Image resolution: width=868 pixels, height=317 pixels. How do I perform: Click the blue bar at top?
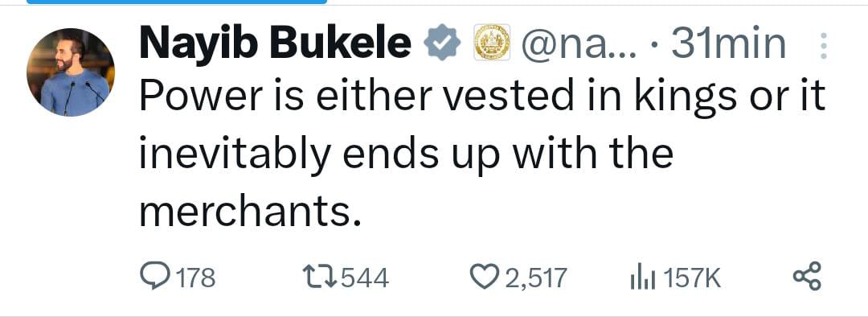point(177,2)
